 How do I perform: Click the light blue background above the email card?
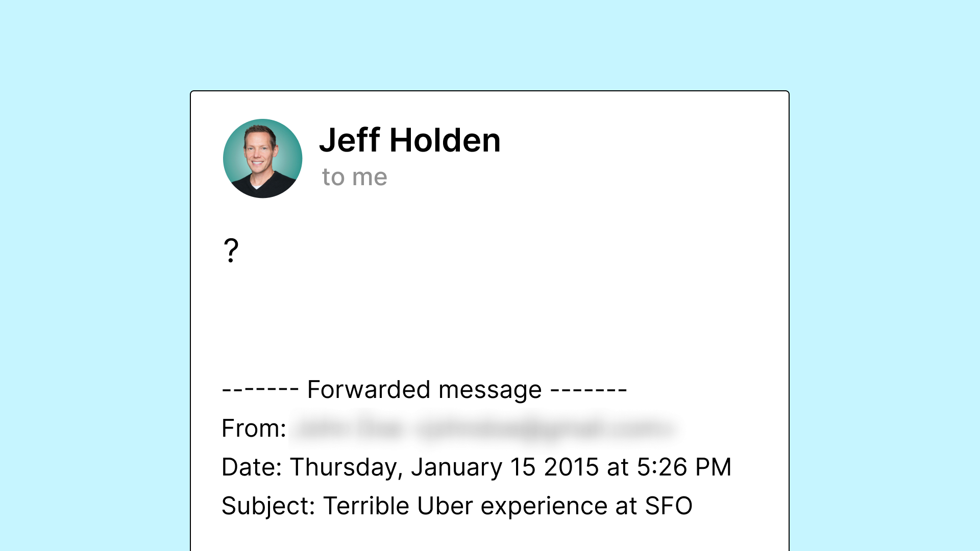[490, 46]
